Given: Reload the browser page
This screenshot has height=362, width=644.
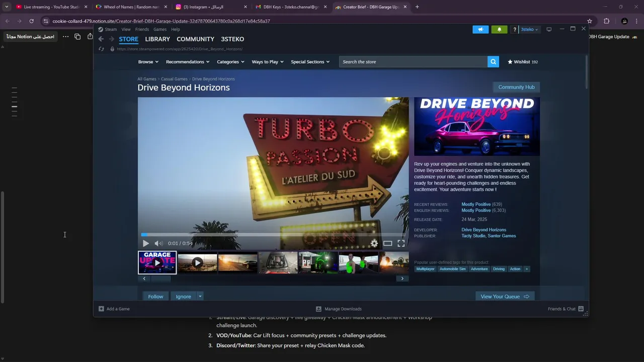Looking at the screenshot, I should (31, 21).
